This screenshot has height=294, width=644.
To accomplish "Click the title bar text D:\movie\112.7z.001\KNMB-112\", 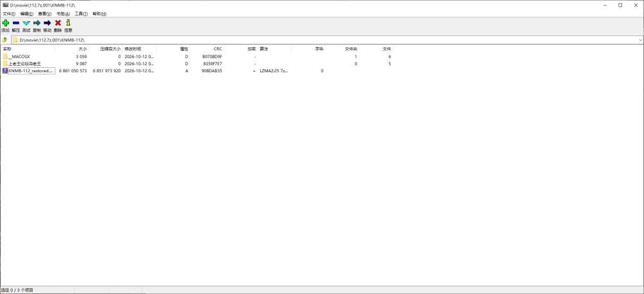I will point(43,5).
